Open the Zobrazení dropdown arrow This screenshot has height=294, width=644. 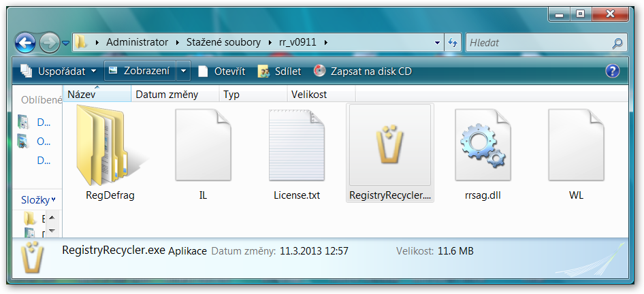pos(183,71)
